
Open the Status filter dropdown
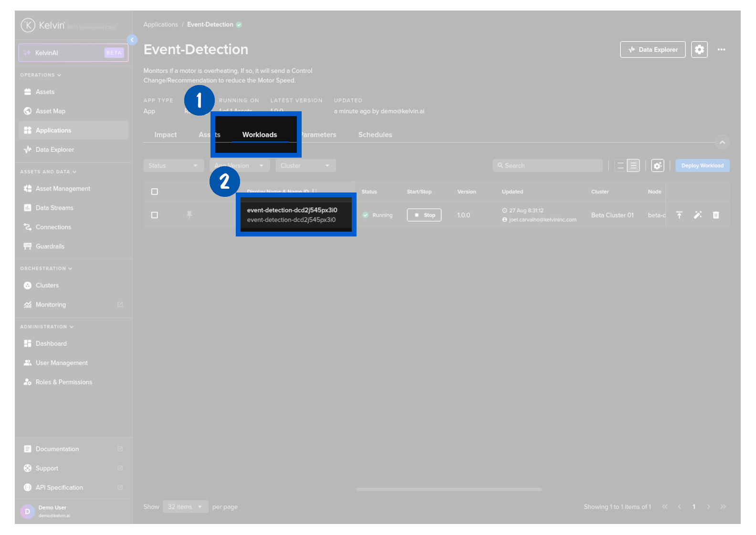[x=174, y=166]
